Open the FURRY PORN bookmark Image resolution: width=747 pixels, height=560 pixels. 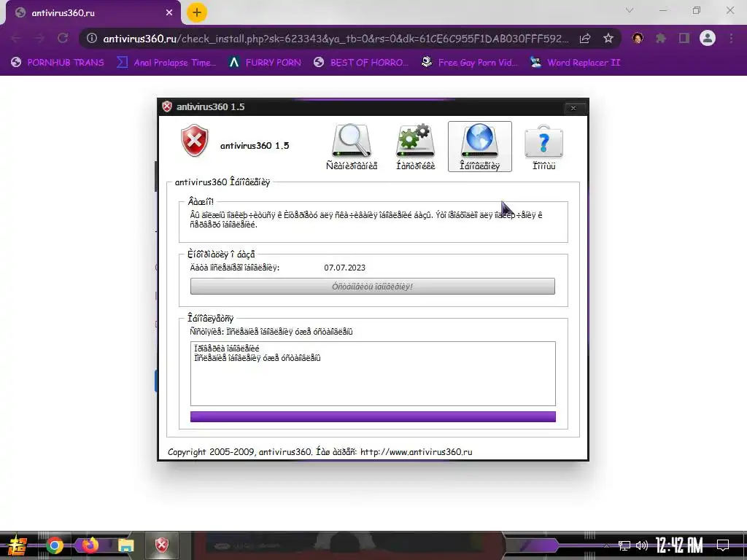click(x=265, y=63)
